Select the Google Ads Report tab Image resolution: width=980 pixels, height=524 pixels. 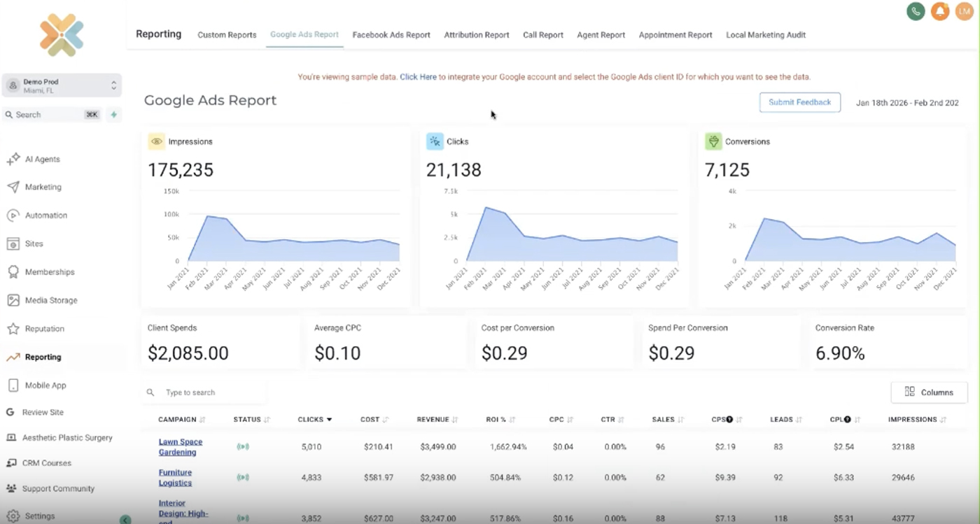coord(304,34)
